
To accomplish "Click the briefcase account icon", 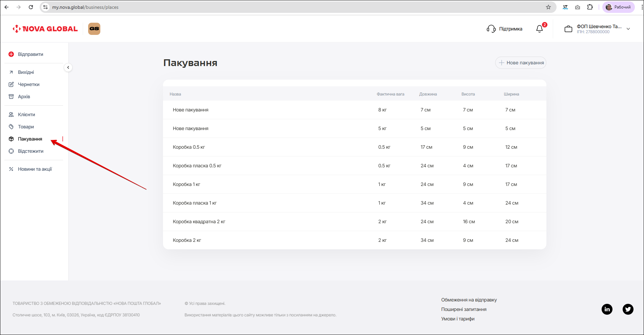I will click(568, 29).
